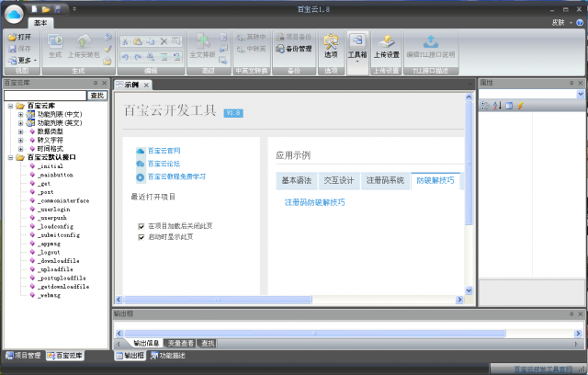The height and width of the screenshot is (375, 588).
Task: Open the 更多 dropdown in ribbon
Action: (22, 60)
